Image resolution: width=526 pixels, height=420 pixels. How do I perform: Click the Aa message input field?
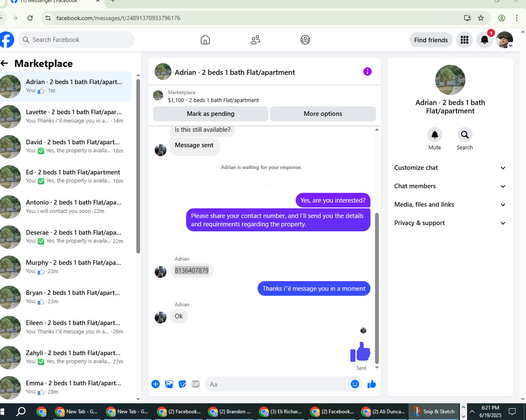tap(284, 384)
